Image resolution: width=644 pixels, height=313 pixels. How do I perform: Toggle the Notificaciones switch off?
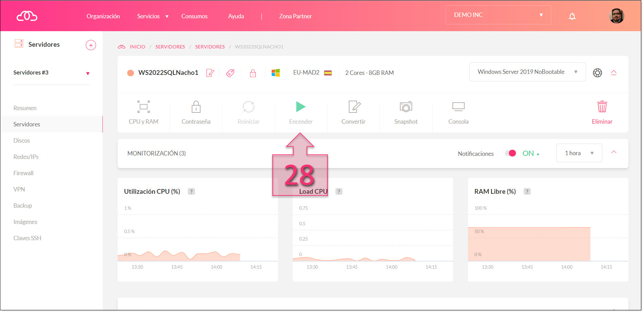pos(510,153)
